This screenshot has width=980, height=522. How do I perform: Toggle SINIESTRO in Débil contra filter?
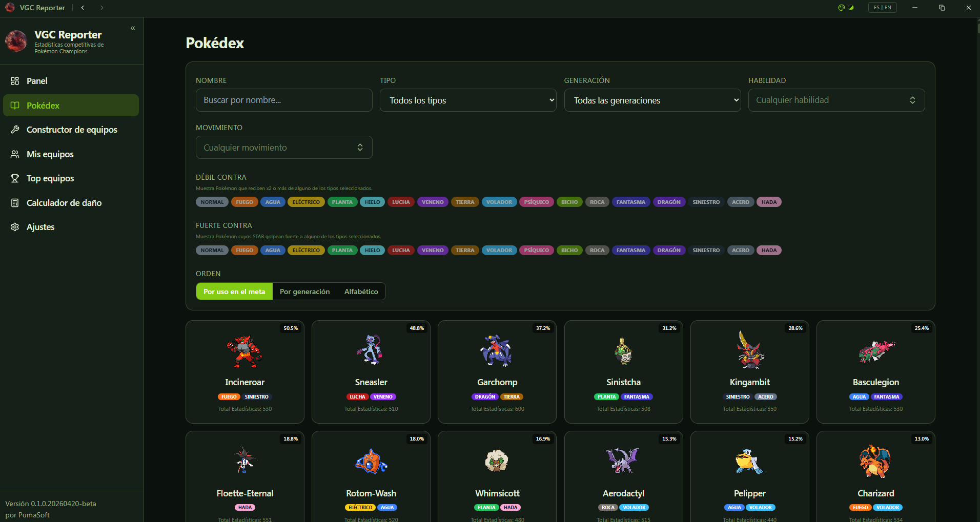click(x=706, y=202)
